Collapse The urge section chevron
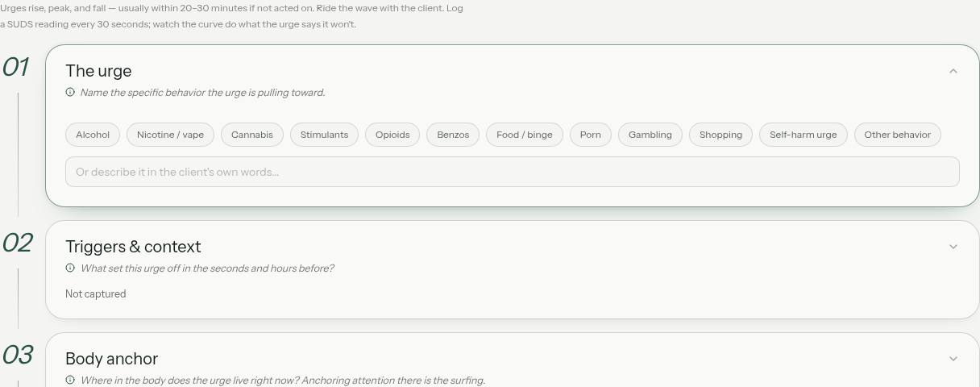The height and width of the screenshot is (387, 980). pyautogui.click(x=953, y=71)
